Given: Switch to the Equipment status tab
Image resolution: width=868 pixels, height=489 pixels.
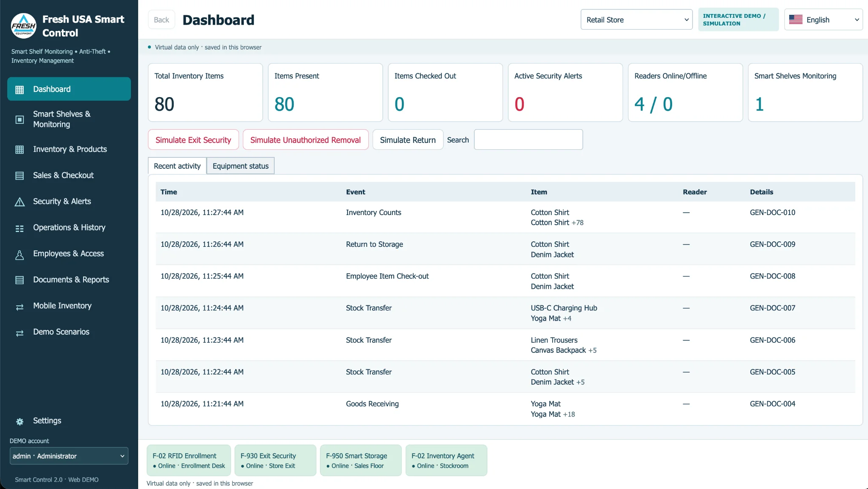Looking at the screenshot, I should tap(240, 166).
